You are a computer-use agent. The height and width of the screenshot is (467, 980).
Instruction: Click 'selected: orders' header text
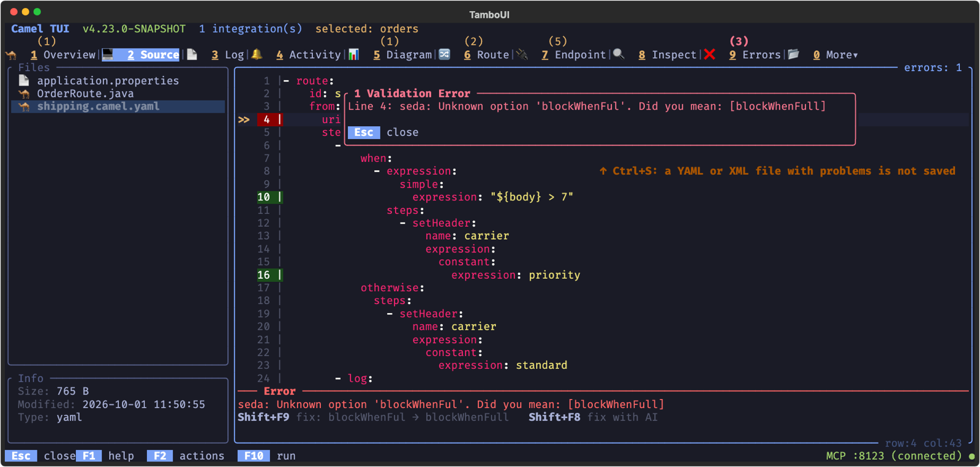(367, 29)
